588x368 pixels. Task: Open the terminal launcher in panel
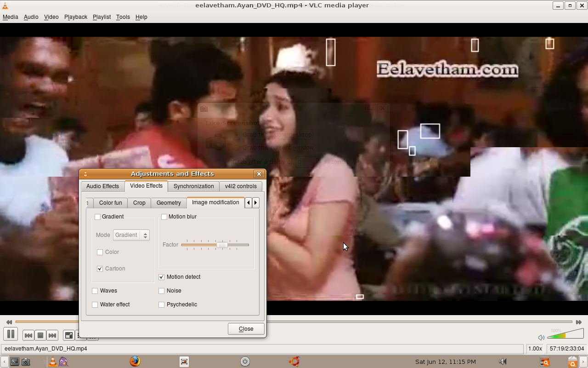click(x=15, y=362)
